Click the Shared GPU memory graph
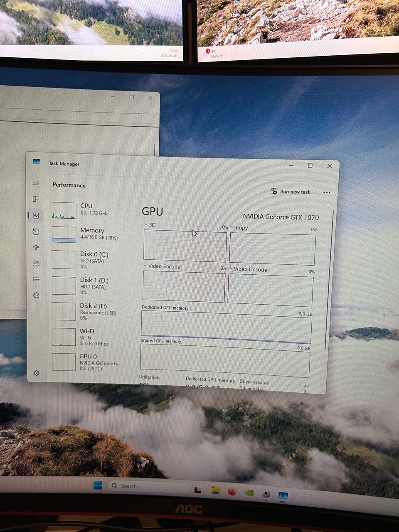 pyautogui.click(x=225, y=361)
